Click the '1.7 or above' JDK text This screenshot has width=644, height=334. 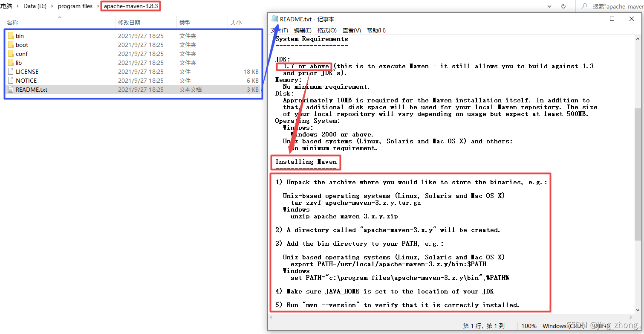coord(306,66)
